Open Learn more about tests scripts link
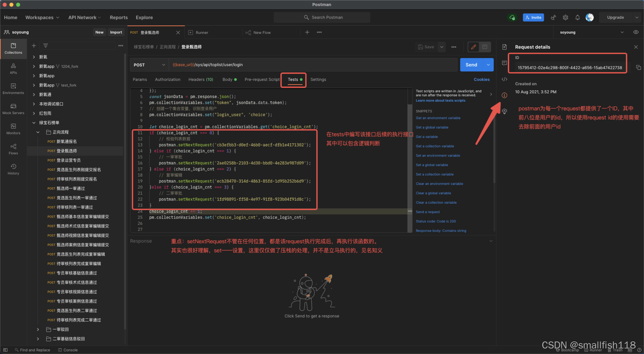 pyautogui.click(x=440, y=101)
